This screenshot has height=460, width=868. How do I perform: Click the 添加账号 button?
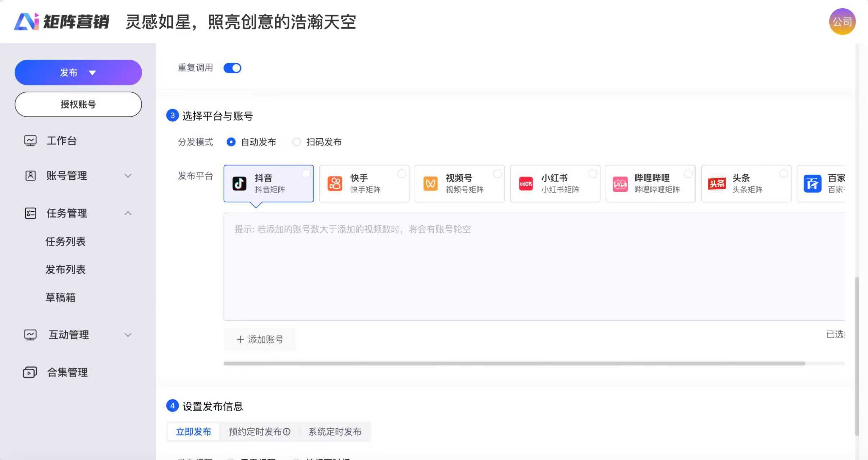[260, 339]
